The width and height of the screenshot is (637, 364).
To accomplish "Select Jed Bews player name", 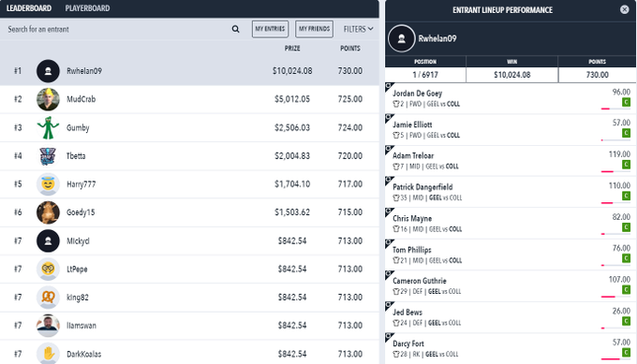I will 407,313.
